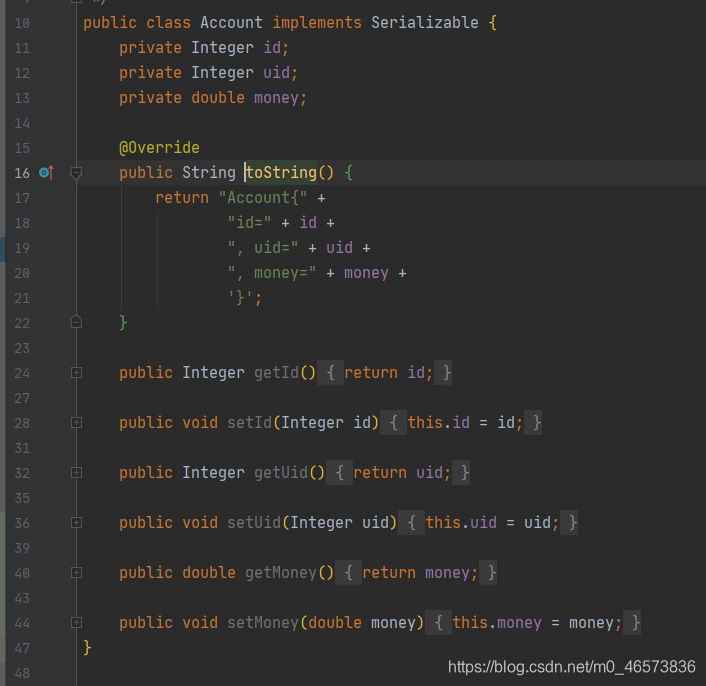Click the setId method name
The width and height of the screenshot is (706, 686).
coord(249,422)
